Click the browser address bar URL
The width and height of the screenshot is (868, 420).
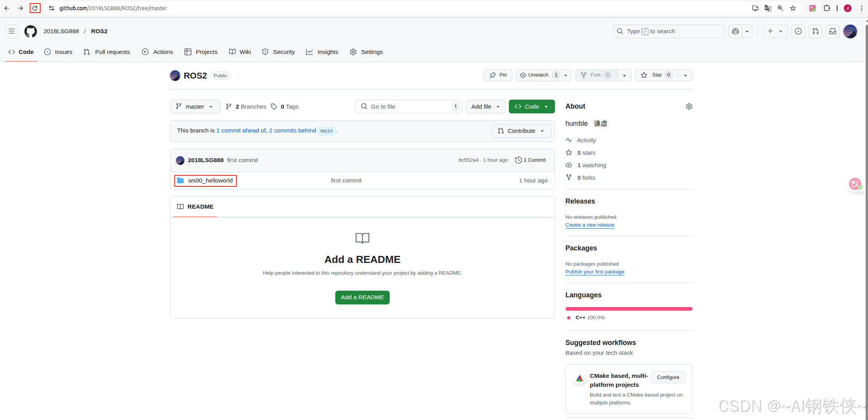click(x=113, y=8)
